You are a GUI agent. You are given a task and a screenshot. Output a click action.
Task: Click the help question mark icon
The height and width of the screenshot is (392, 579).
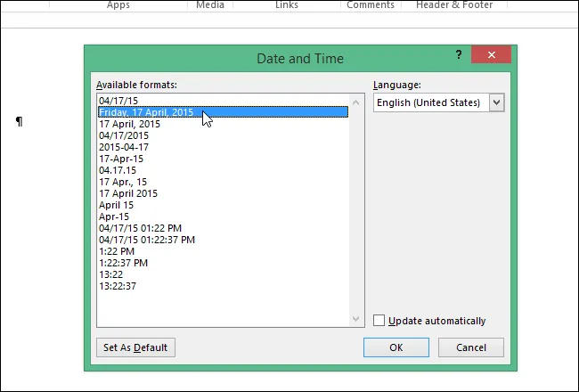click(459, 55)
